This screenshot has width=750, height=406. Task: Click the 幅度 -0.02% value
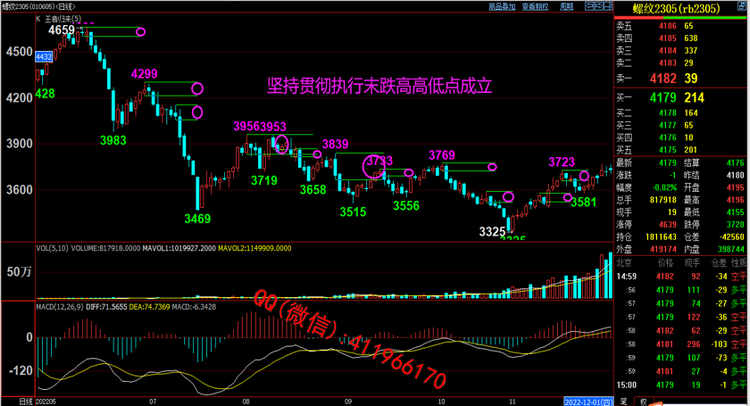665,188
